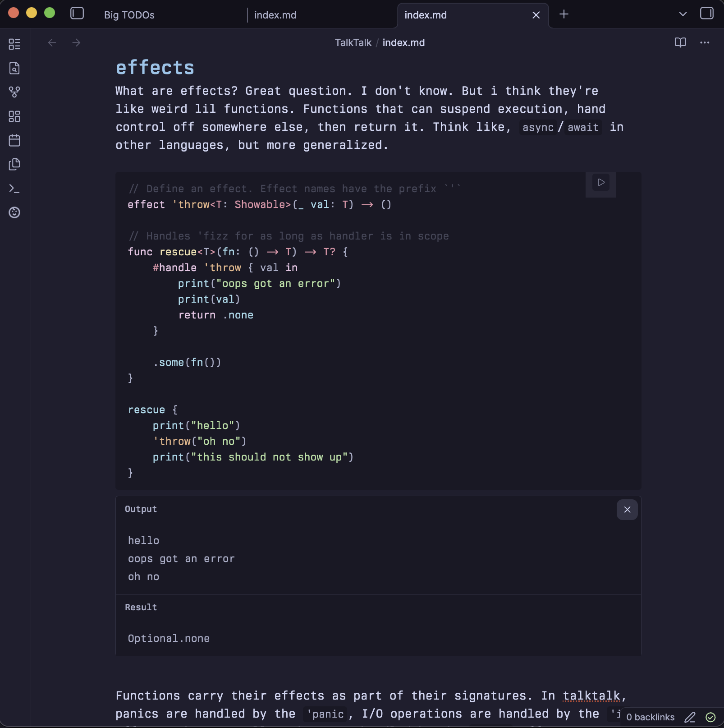The image size is (724, 728).
Task: Close the active index.md tab
Action: tap(536, 15)
